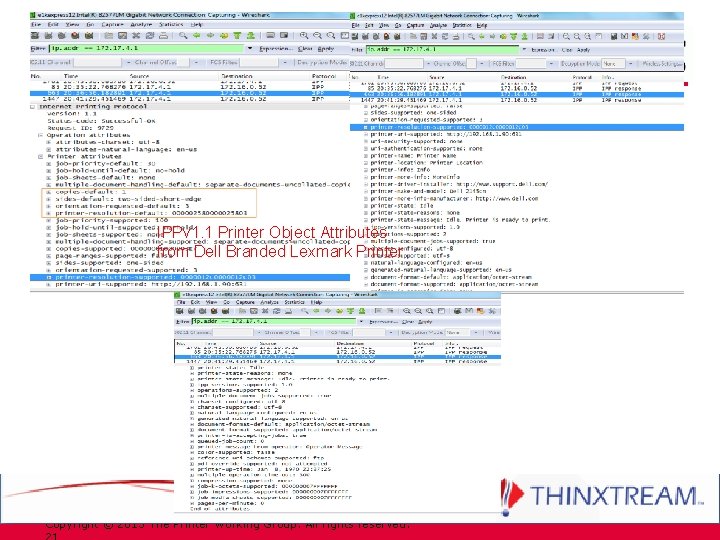Open Analyze menu in top-right Wireshark window
The height and width of the screenshot is (540, 720).
[439, 25]
